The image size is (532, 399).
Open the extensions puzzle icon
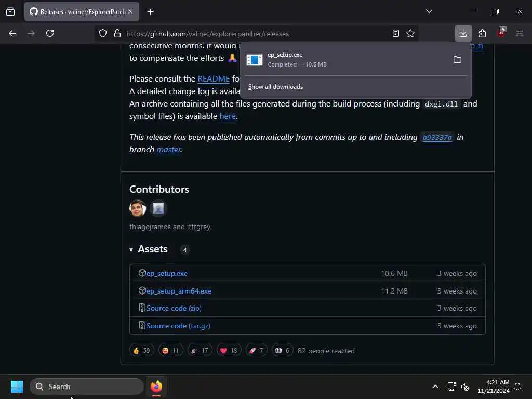[482, 33]
